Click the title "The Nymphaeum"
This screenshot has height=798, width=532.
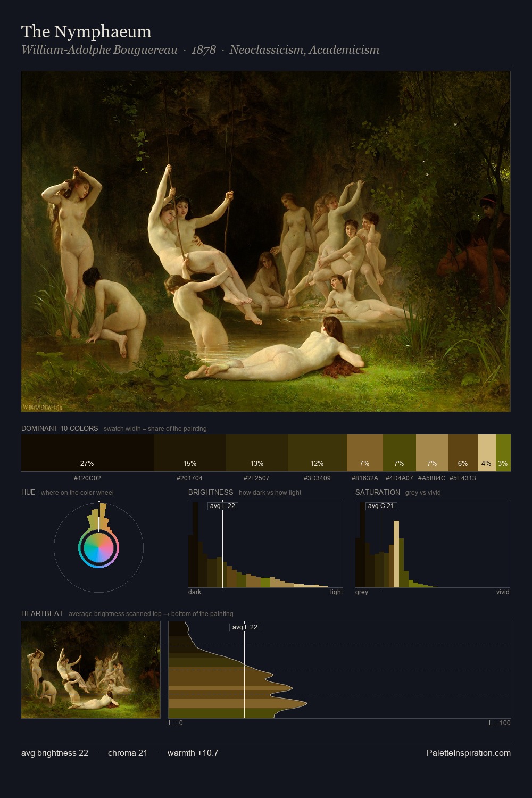(x=86, y=31)
